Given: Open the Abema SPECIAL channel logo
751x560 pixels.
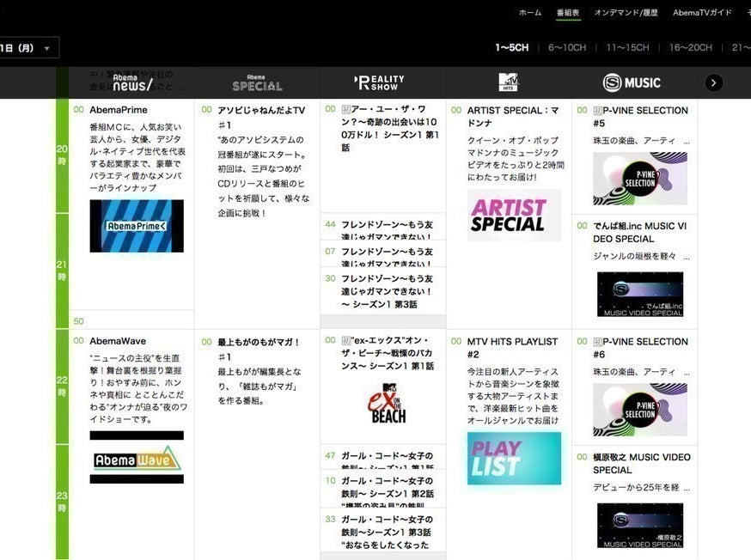Looking at the screenshot, I should coord(257,83).
